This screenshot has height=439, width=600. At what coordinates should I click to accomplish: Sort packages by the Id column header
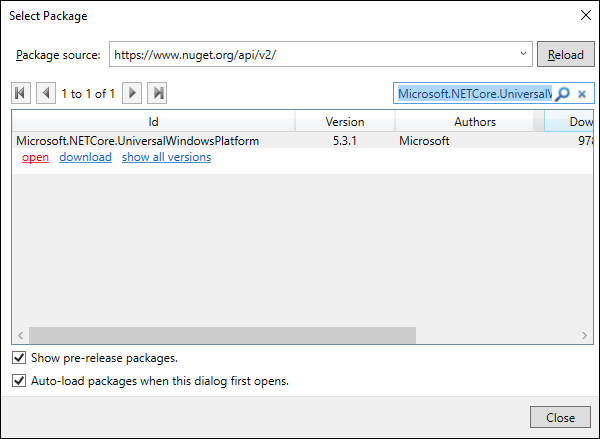click(x=153, y=122)
